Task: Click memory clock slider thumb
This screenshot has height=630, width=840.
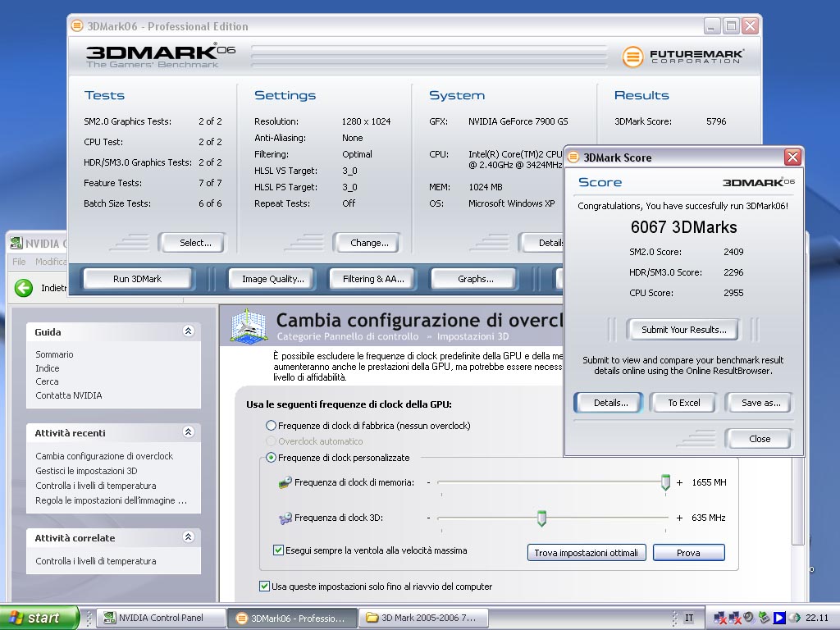Action: click(x=665, y=482)
